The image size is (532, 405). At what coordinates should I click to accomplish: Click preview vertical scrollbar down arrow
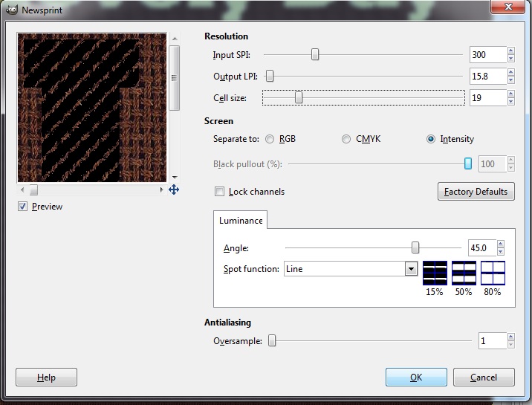(x=175, y=177)
